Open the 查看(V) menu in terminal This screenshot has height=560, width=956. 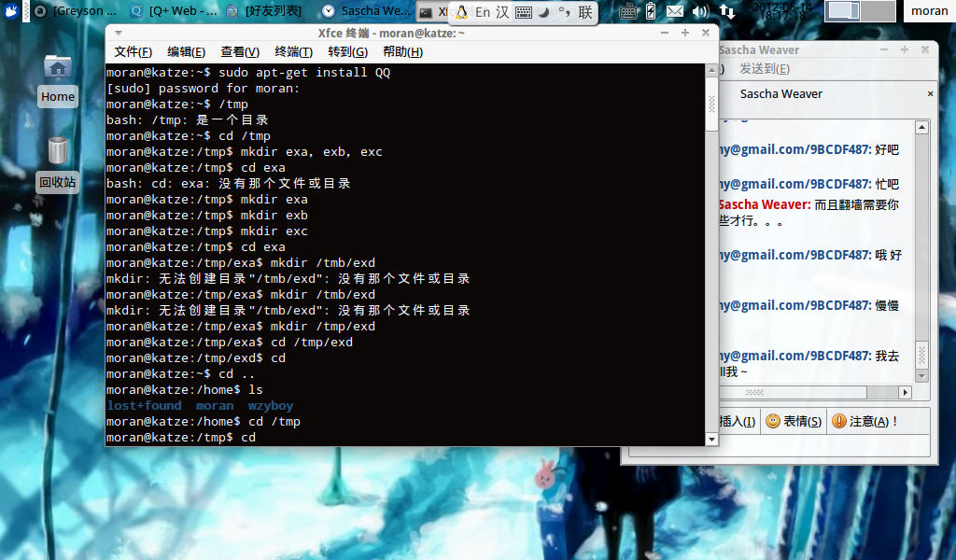240,52
